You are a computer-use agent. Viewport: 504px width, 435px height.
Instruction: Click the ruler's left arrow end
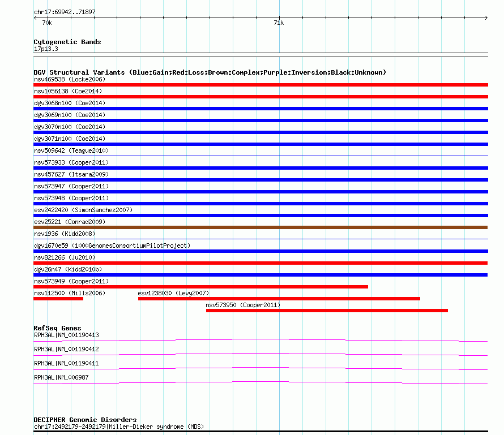point(35,18)
